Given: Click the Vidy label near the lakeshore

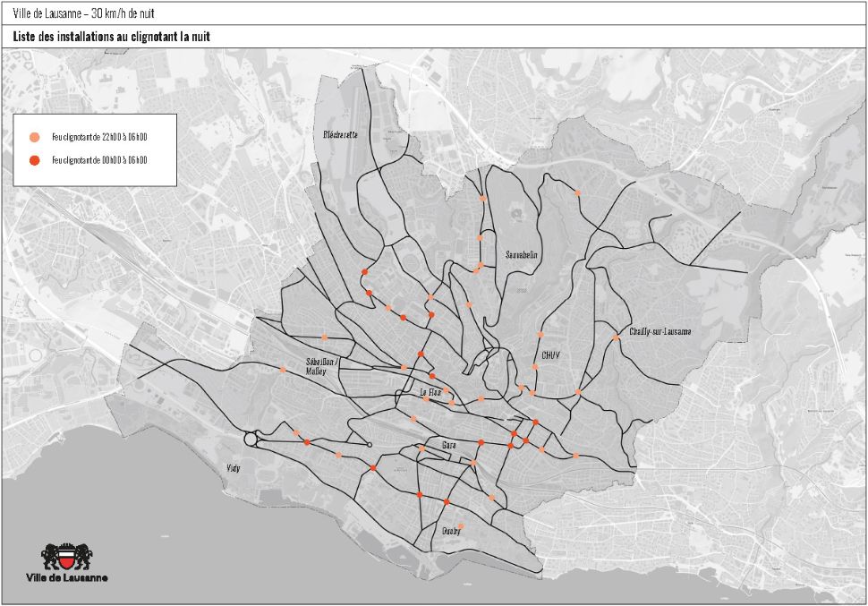Looking at the screenshot, I should tap(233, 468).
